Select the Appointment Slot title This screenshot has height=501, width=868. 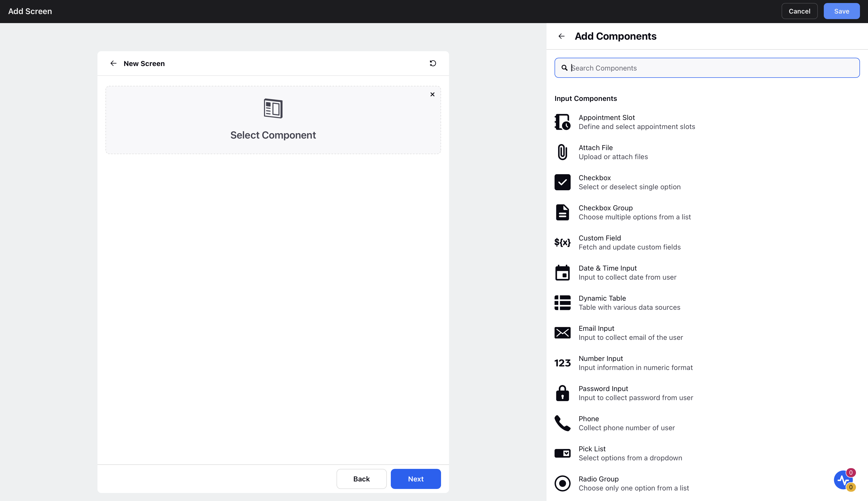(606, 118)
